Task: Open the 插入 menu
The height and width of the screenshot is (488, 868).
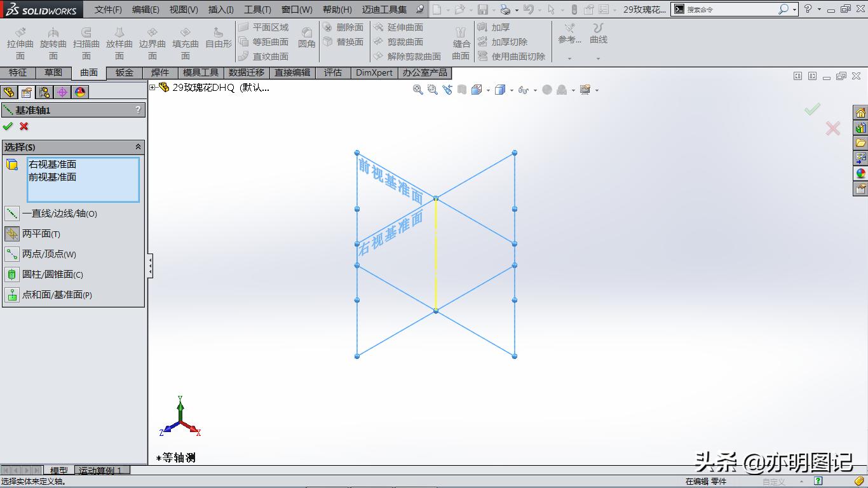Action: [x=220, y=9]
